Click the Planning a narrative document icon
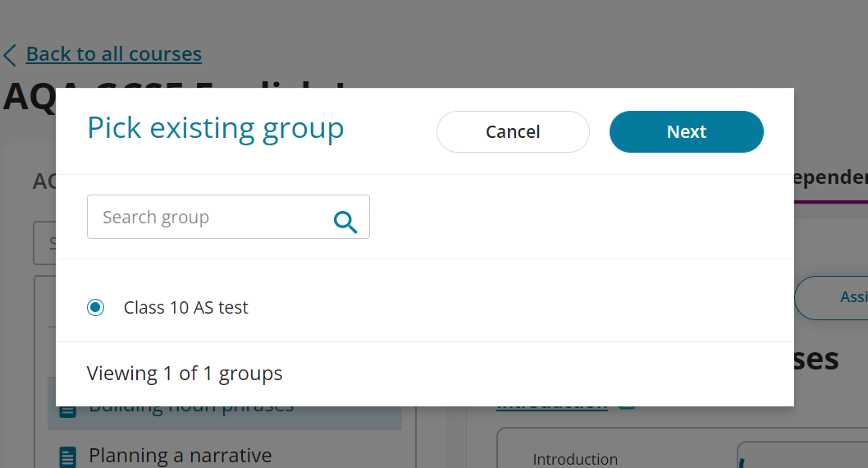 pos(68,456)
